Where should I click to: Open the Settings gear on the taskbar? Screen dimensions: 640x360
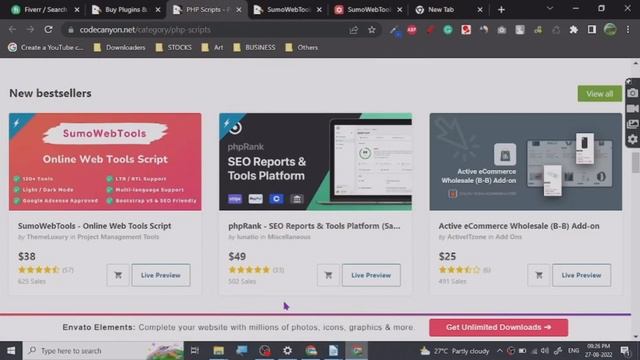pos(287,351)
